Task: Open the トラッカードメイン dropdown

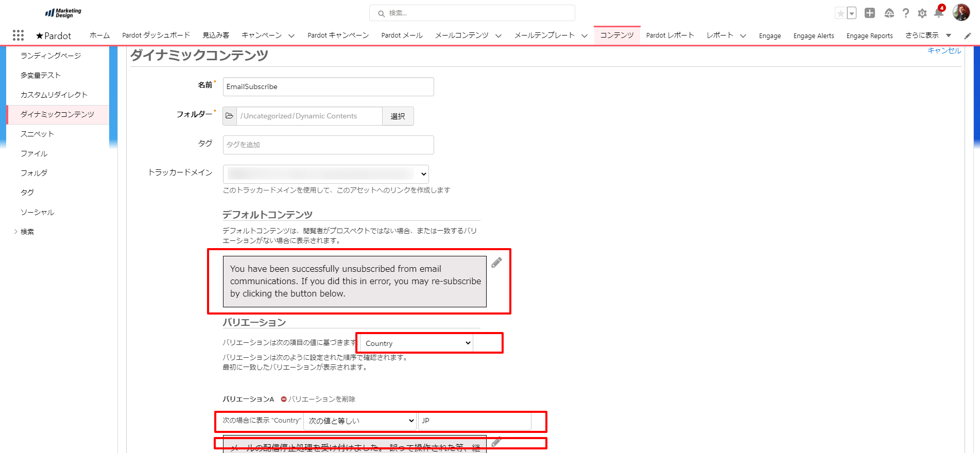Action: point(326,174)
